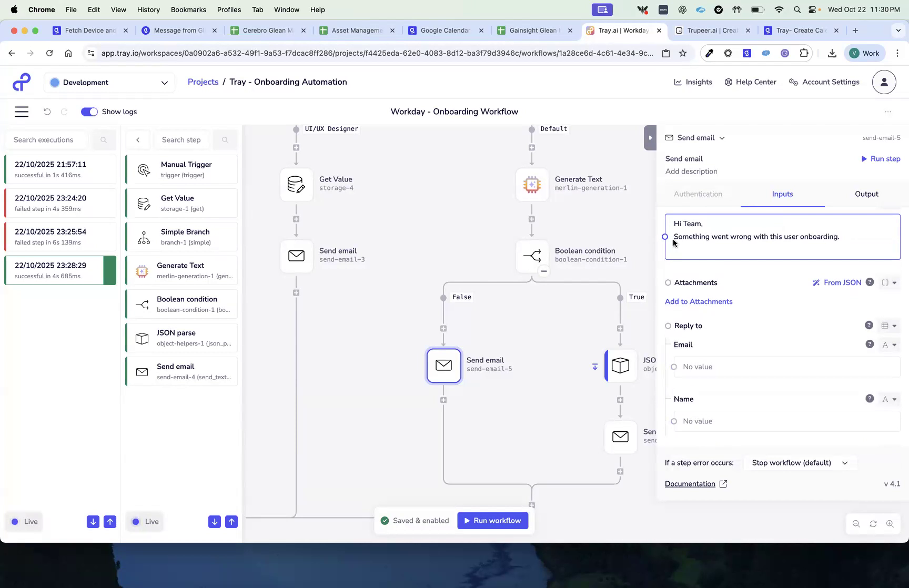
Task: Toggle the Attachments connector circle
Action: click(668, 282)
